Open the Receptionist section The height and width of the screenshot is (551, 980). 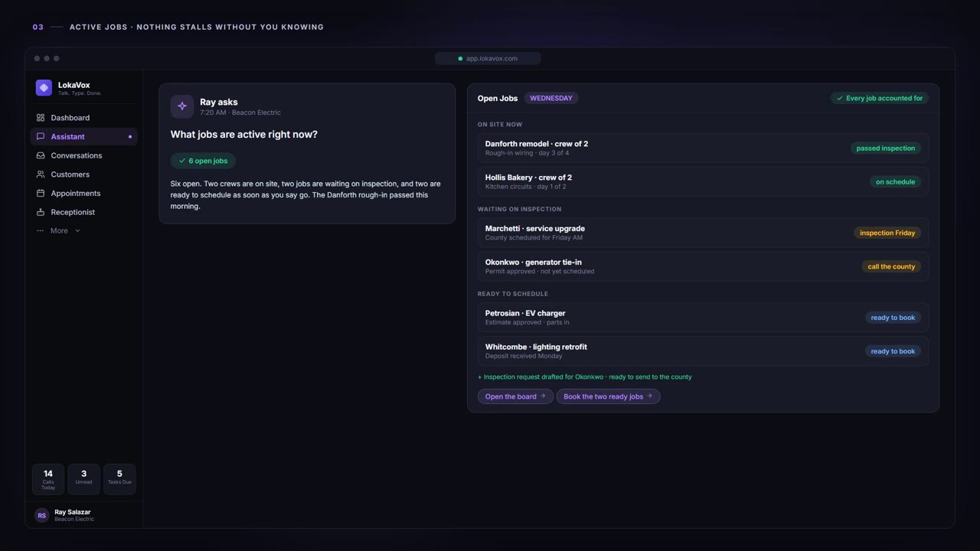[x=83, y=212]
